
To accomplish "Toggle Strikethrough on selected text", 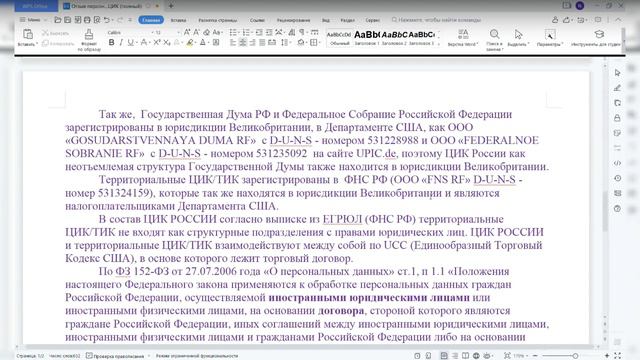I will [144, 42].
